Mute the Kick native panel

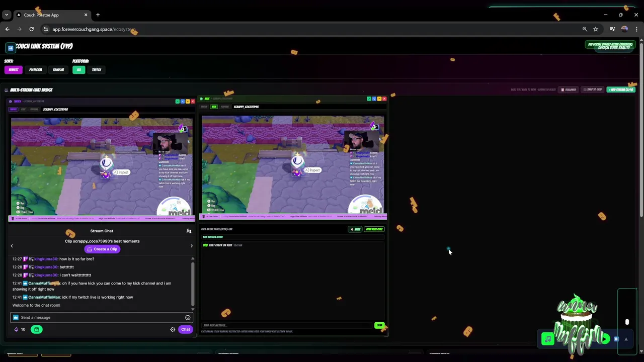coord(355,229)
